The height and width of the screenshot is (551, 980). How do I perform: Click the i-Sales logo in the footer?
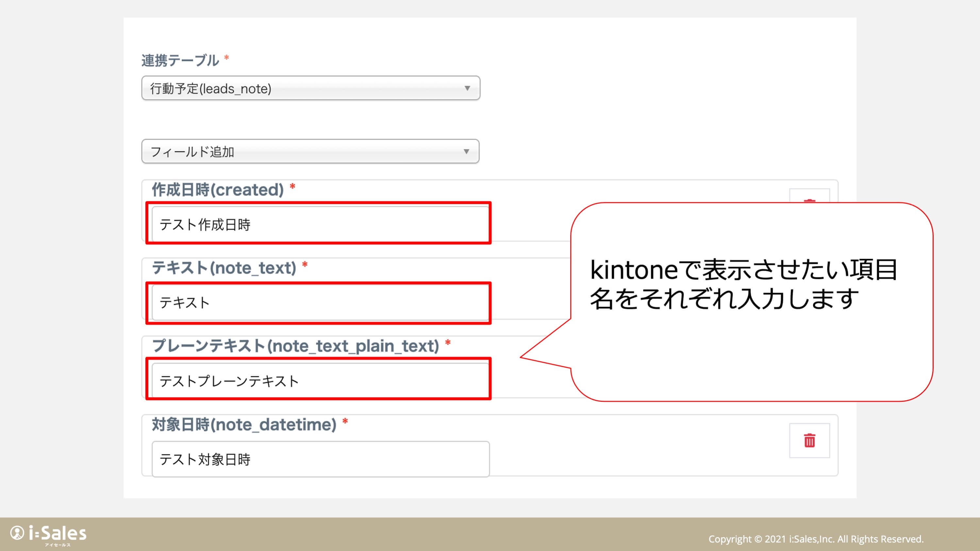pyautogui.click(x=48, y=533)
